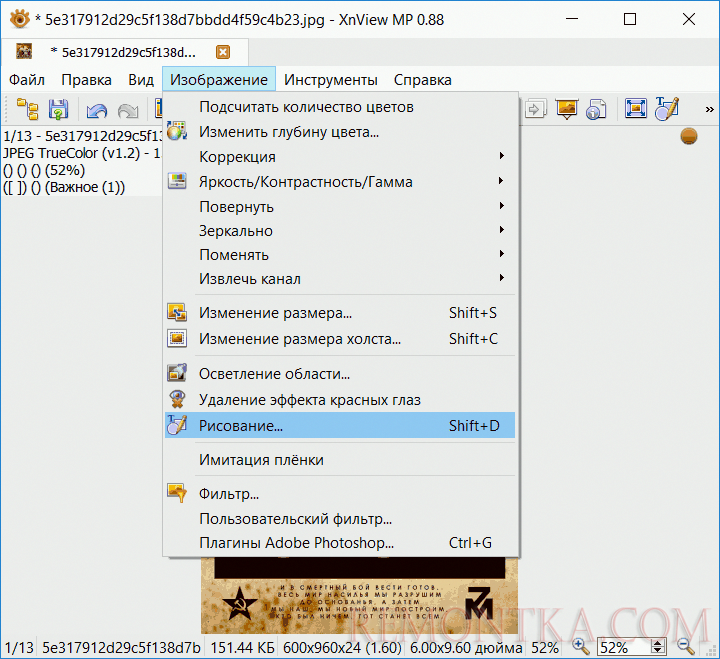Open the Инструменты menu
Image resolution: width=720 pixels, height=659 pixels.
pos(331,80)
